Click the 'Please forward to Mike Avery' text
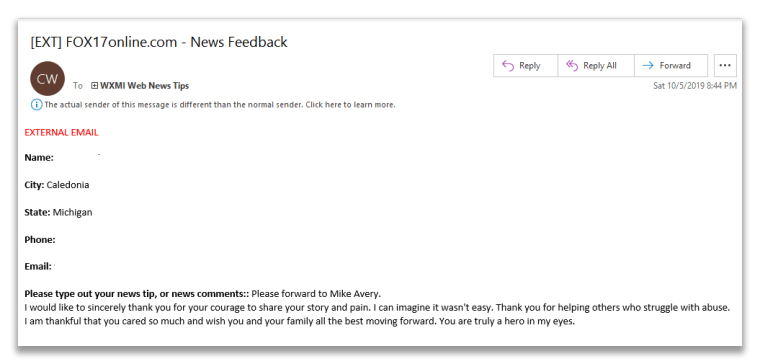 coord(317,294)
